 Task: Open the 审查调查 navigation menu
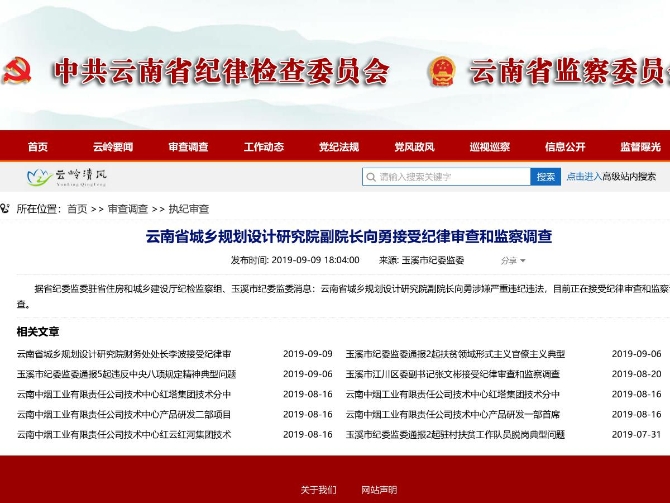188,147
